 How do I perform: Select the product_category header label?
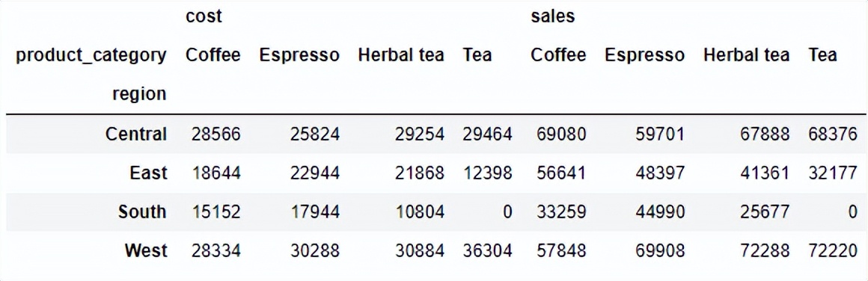pyautogui.click(x=91, y=55)
